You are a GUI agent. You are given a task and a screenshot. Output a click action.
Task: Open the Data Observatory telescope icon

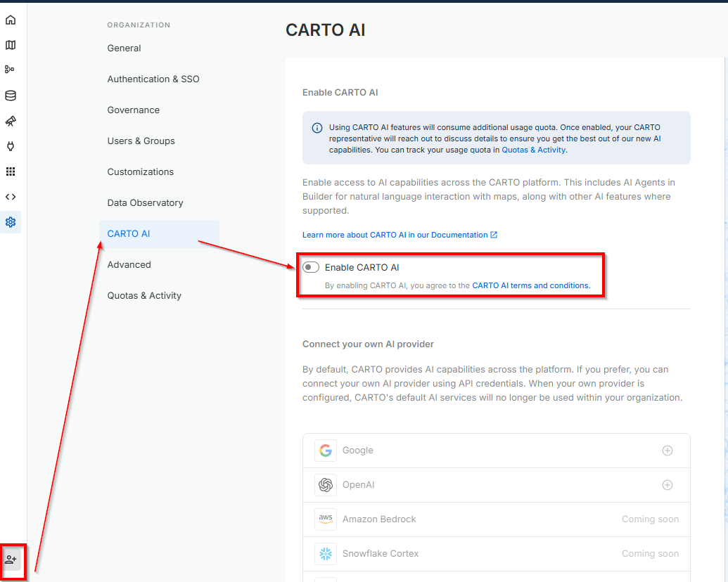(11, 121)
